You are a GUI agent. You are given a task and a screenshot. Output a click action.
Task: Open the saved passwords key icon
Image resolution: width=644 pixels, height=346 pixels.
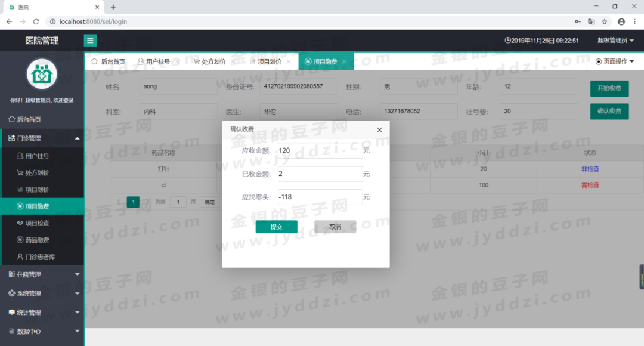tap(577, 22)
